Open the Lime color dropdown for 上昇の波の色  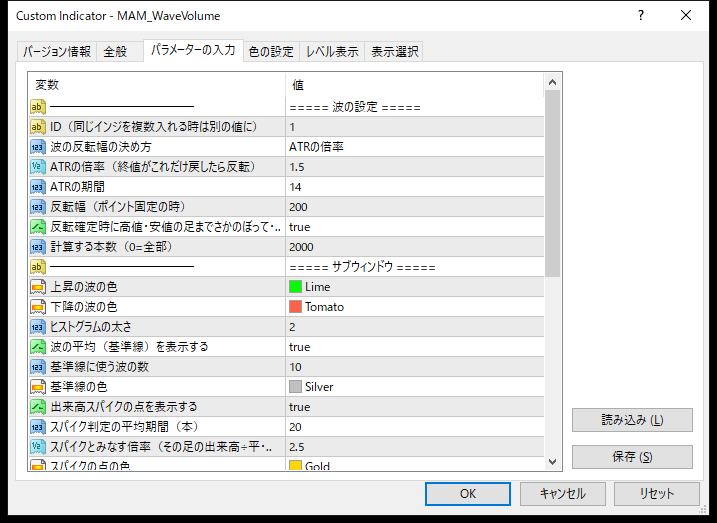415,287
